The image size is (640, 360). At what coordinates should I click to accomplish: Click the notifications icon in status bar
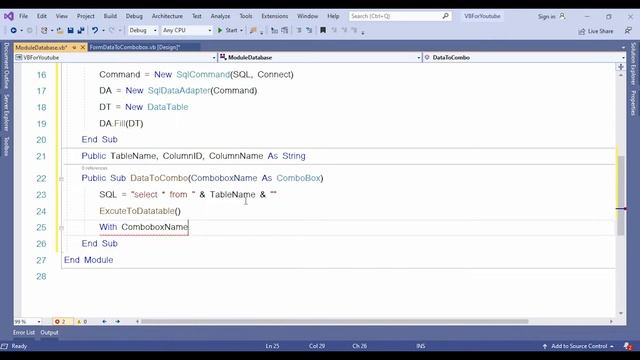click(628, 346)
